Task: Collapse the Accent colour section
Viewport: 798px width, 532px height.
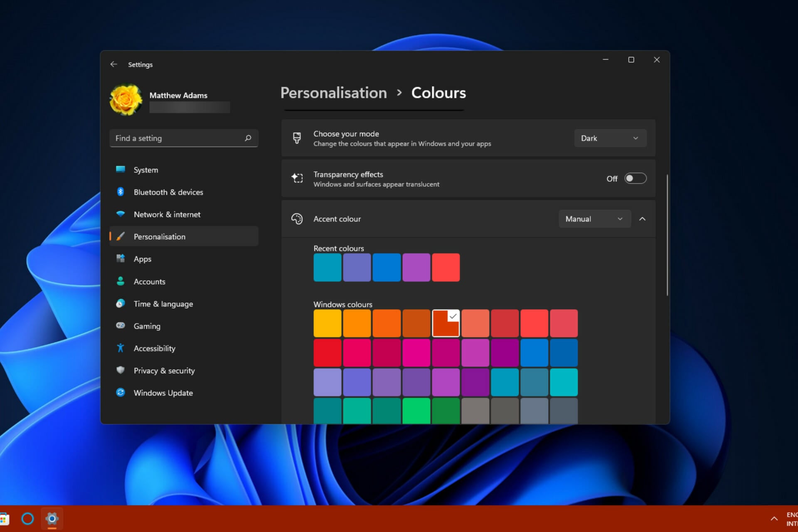Action: [643, 219]
